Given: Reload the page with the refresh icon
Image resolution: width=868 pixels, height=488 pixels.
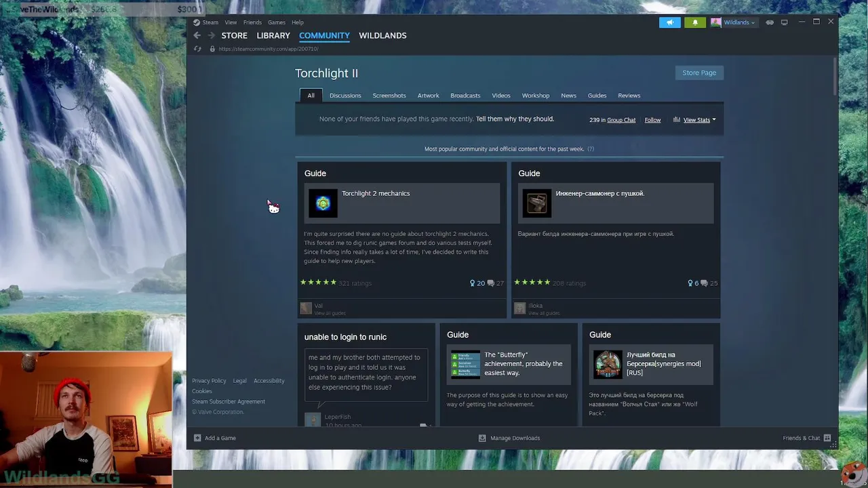Looking at the screenshot, I should (197, 49).
